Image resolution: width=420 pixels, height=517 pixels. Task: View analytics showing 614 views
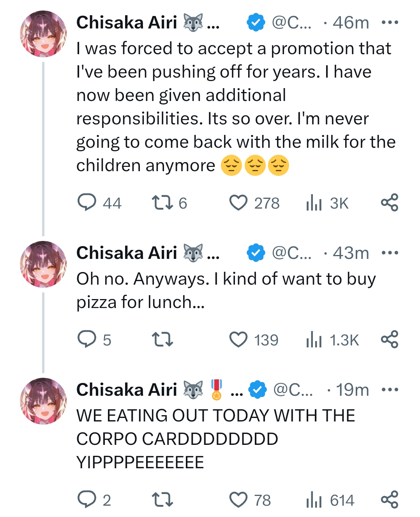click(314, 499)
